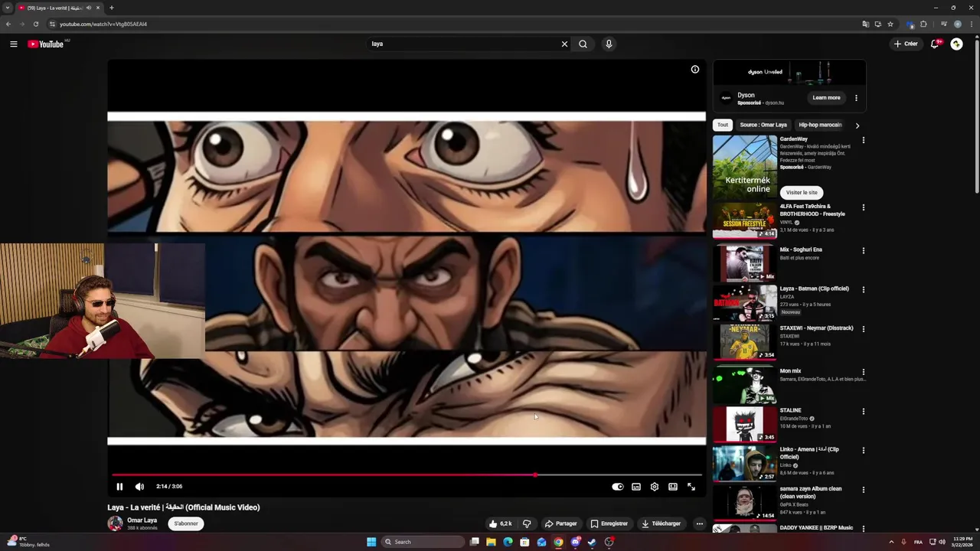Screen dimensions: 980x551
Task: Open a new browser tab
Action: click(112, 8)
